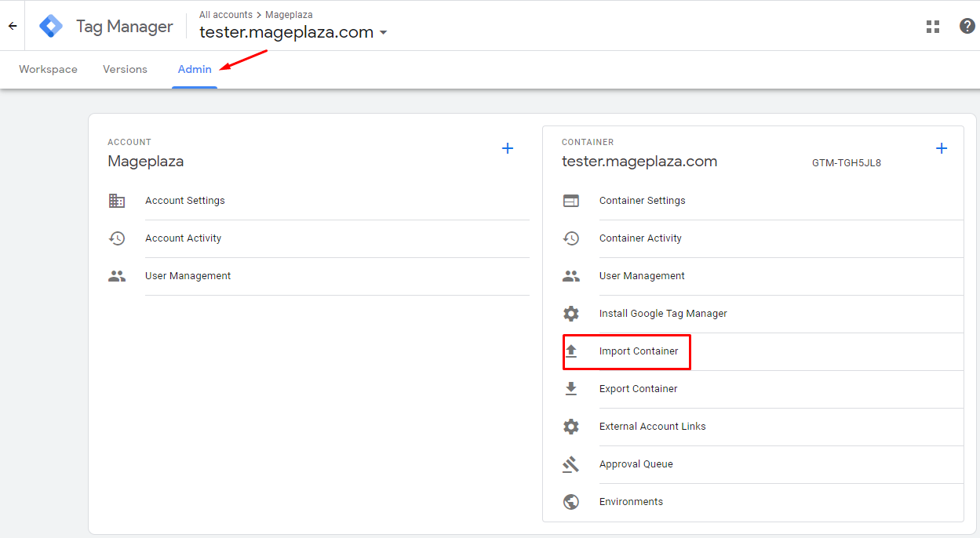Click plus icon to create container
The height and width of the screenshot is (538, 980).
(942, 148)
